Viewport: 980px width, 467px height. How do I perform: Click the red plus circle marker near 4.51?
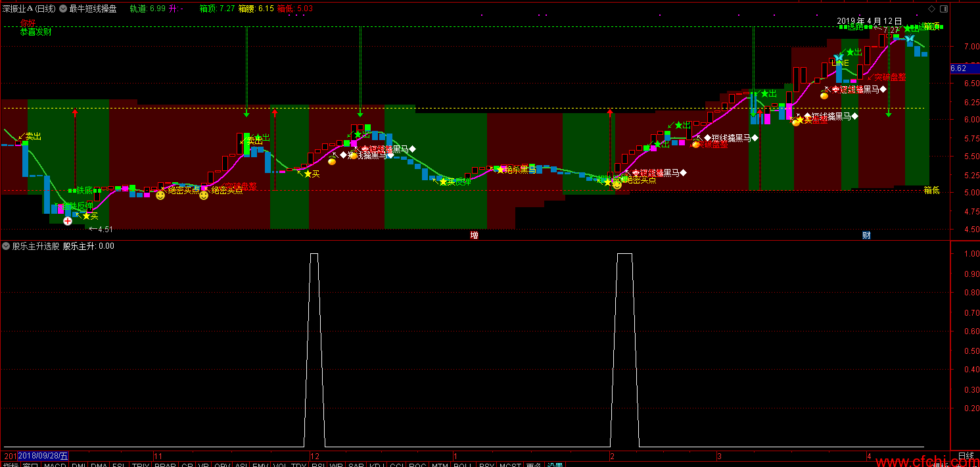pyautogui.click(x=68, y=221)
